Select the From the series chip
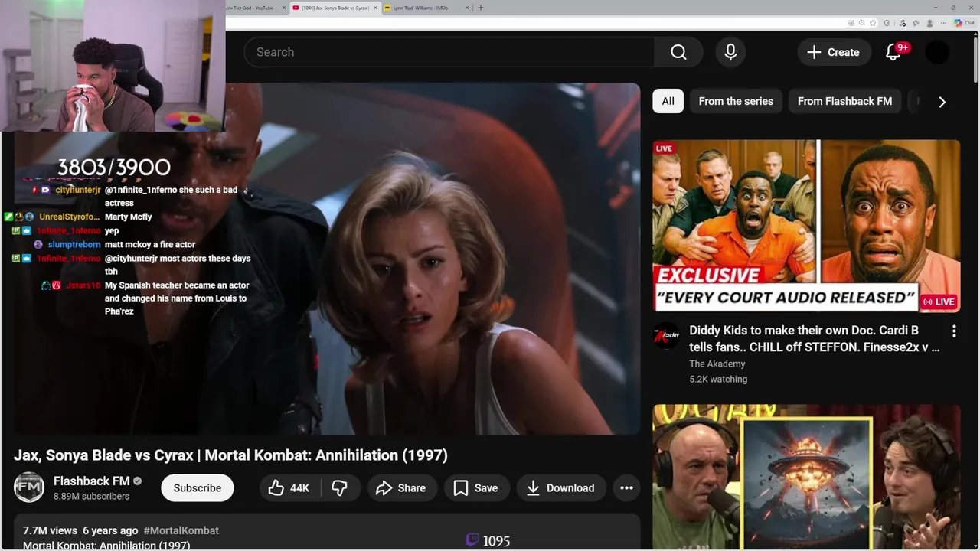980x551 pixels. click(x=736, y=101)
